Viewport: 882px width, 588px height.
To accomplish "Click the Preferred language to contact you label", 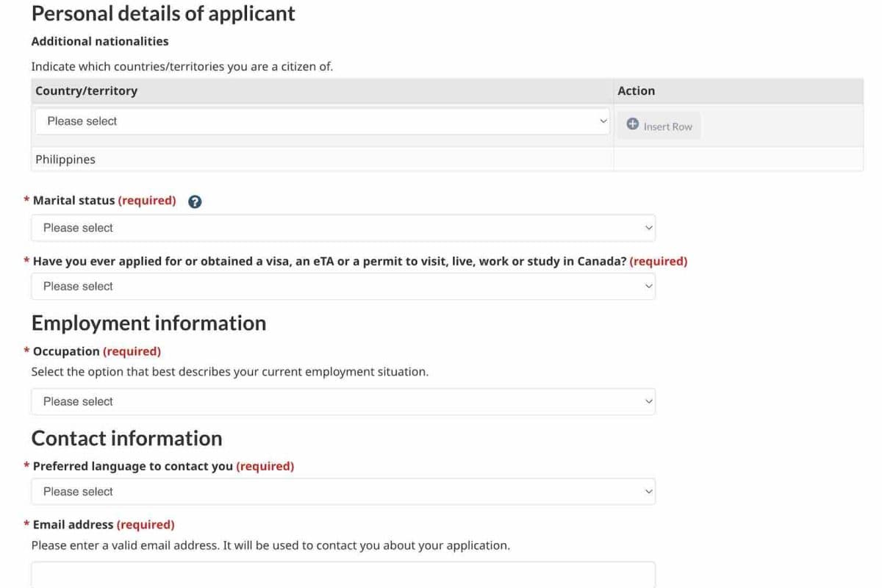I will (133, 466).
